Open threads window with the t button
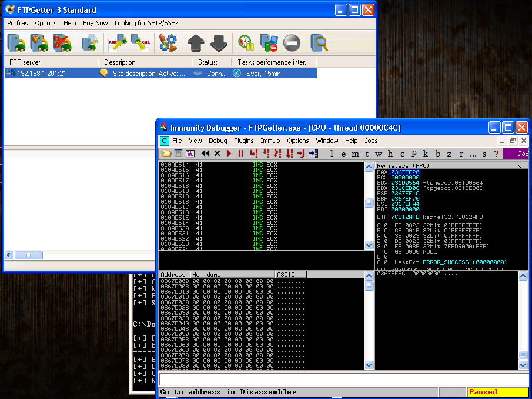The height and width of the screenshot is (399, 532). click(367, 154)
